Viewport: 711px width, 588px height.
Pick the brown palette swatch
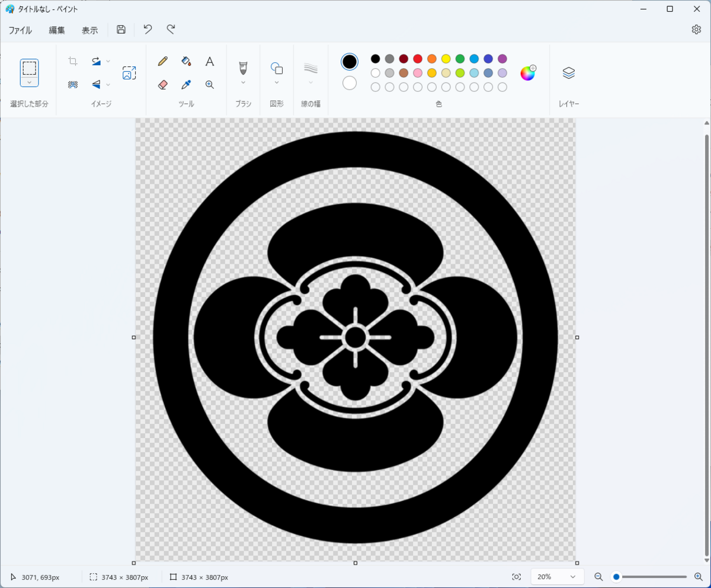point(403,73)
